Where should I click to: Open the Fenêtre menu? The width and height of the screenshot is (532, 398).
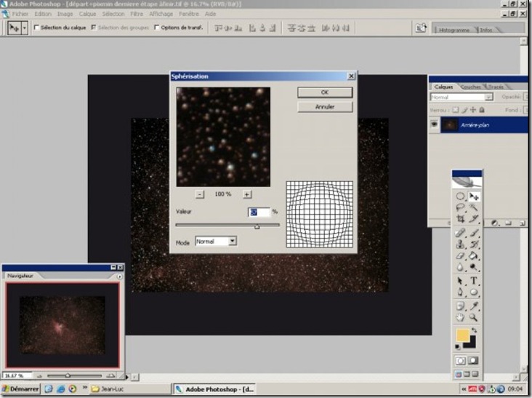(x=189, y=14)
